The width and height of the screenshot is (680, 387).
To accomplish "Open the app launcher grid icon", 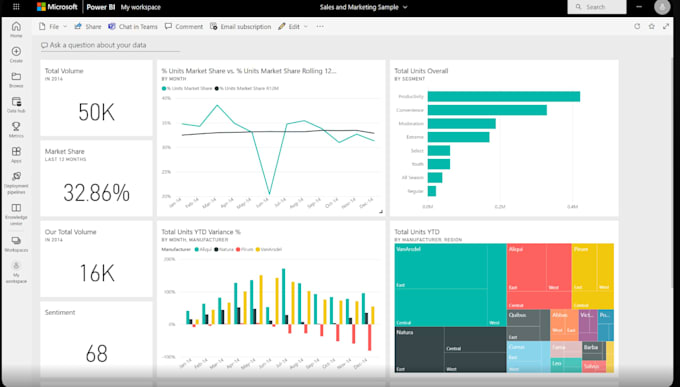I will point(16,7).
